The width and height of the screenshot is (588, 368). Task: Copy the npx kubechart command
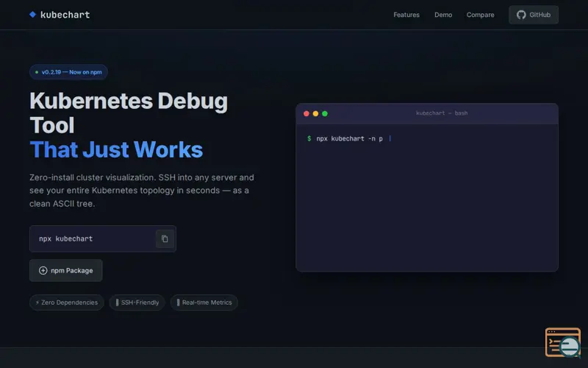[x=165, y=238]
